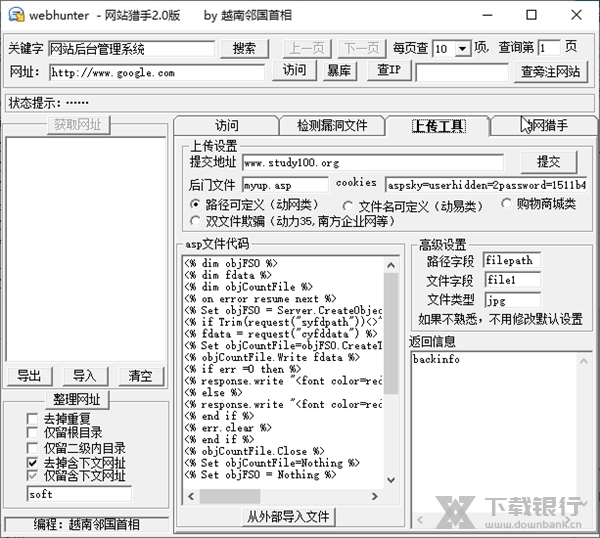Click the 搜索 search button
This screenshot has width=600, height=538.
coord(245,49)
